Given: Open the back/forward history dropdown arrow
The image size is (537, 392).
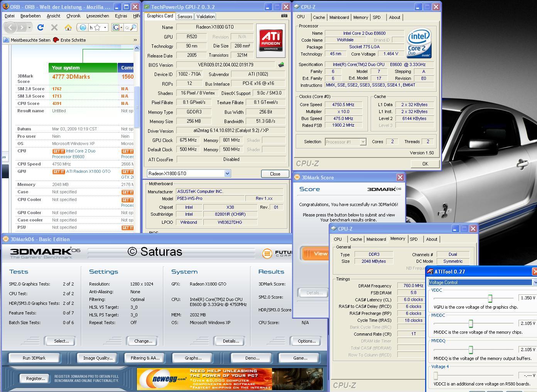Looking at the screenshot, I should pos(30,27).
